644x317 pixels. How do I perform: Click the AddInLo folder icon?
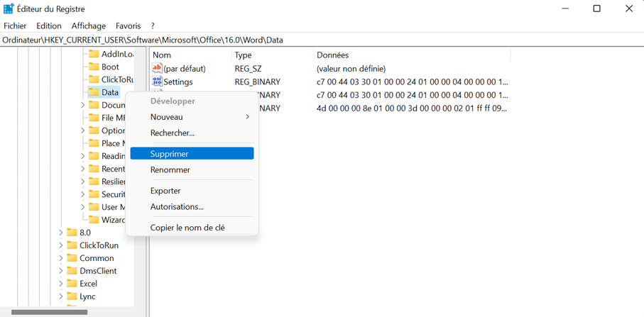[x=94, y=54]
